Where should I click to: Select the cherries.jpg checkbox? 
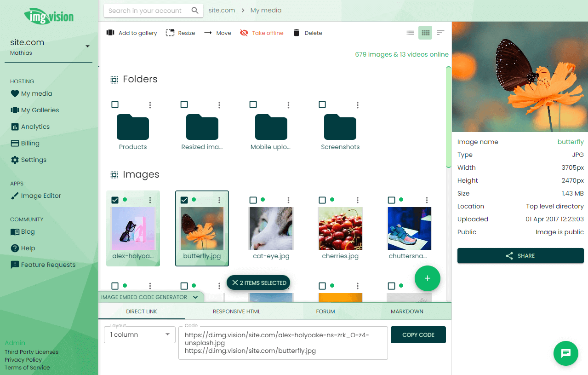tap(322, 200)
